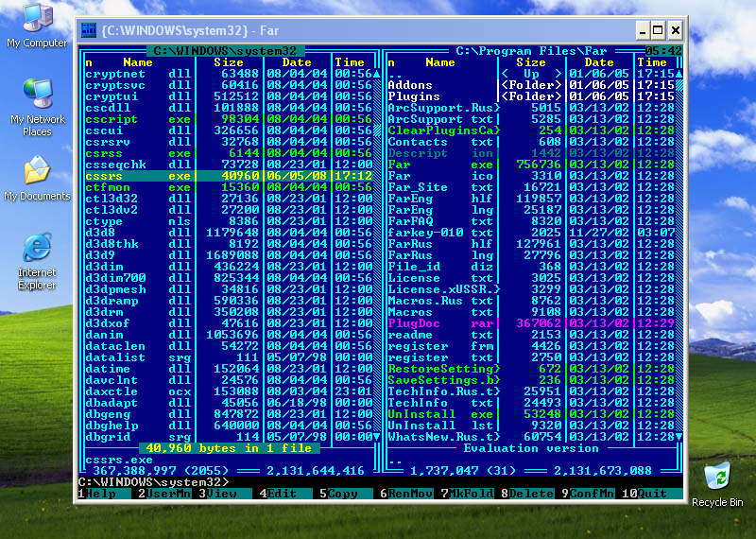Launch Internet Explorer desktop icon
This screenshot has height=539, width=756.
[x=37, y=249]
